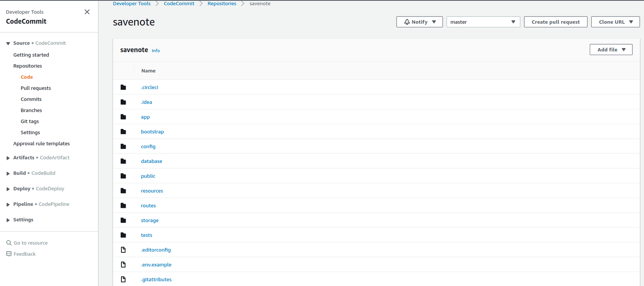This screenshot has height=286, width=644.
Task: Click the search icon for Go to resource
Action: 9,243
